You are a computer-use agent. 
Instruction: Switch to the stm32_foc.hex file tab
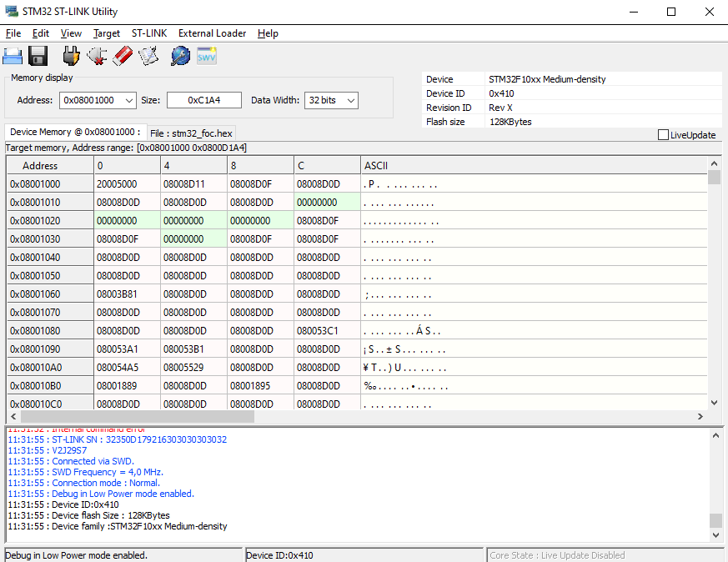click(x=192, y=133)
